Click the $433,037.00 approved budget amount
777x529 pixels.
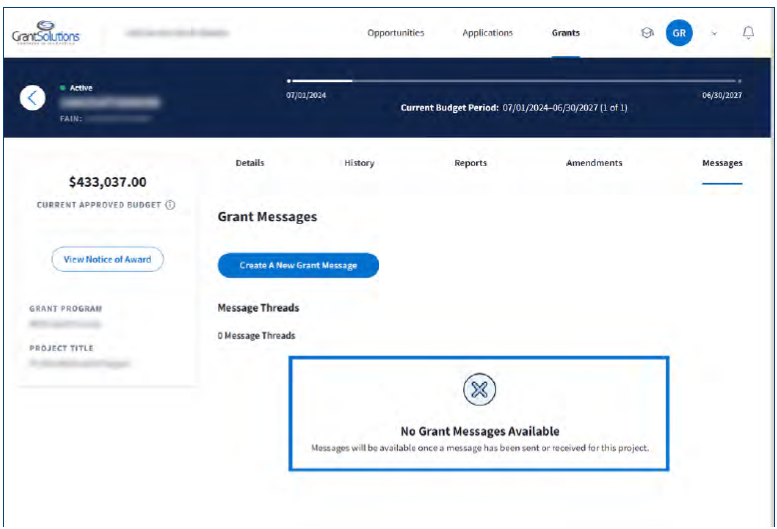[x=107, y=182]
